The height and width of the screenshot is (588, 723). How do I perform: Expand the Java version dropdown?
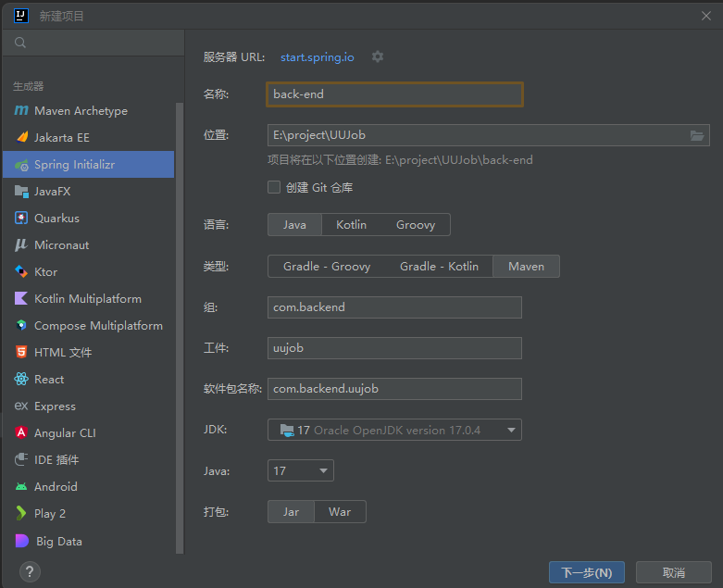pyautogui.click(x=301, y=471)
